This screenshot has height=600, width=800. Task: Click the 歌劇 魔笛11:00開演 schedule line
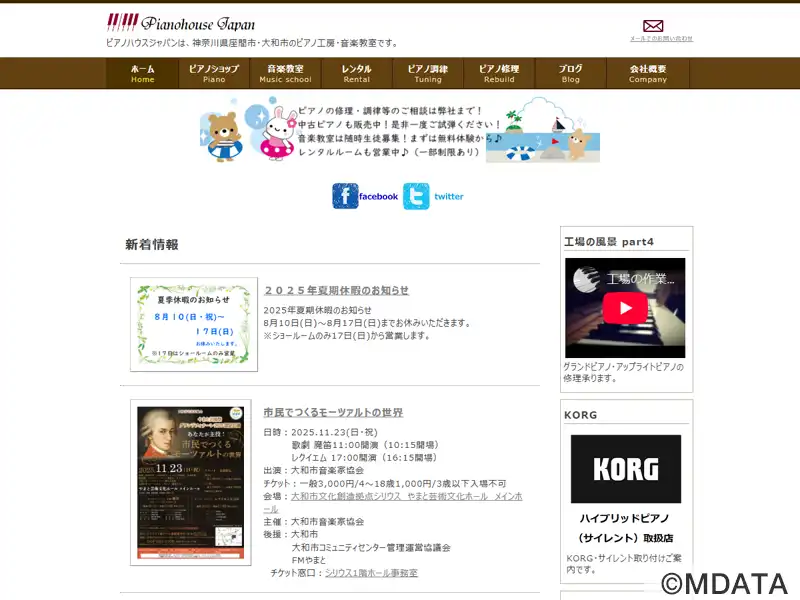pos(365,445)
